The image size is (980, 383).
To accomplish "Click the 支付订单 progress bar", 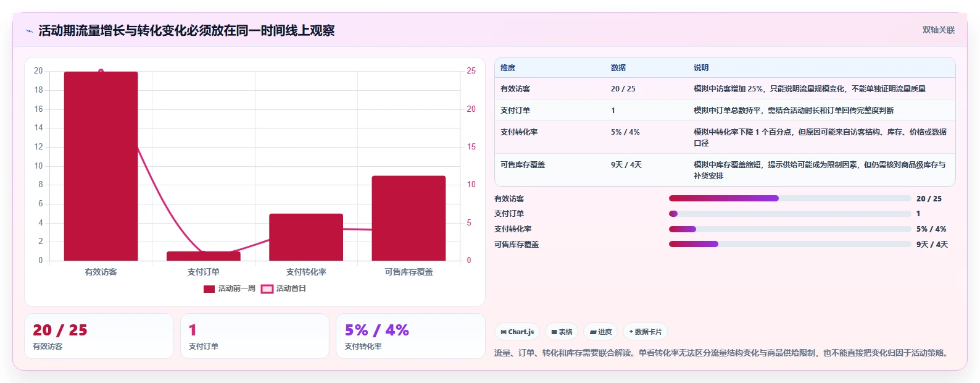I will (x=790, y=214).
